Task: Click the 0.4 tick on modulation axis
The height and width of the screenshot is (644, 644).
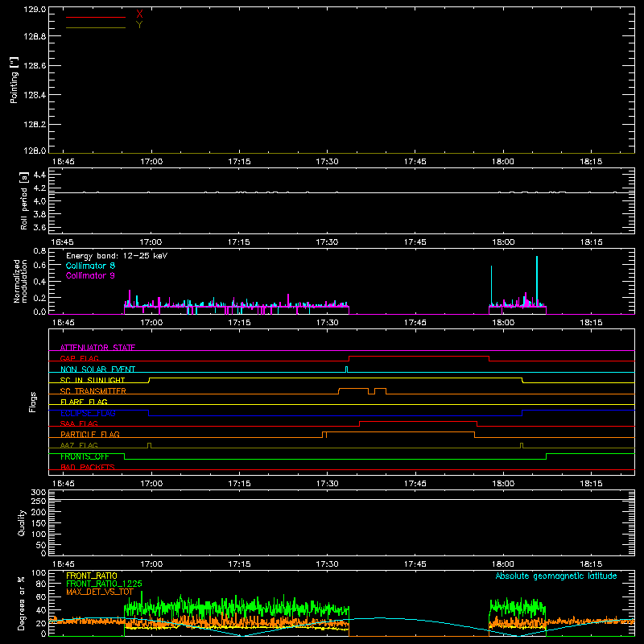Action: point(39,281)
